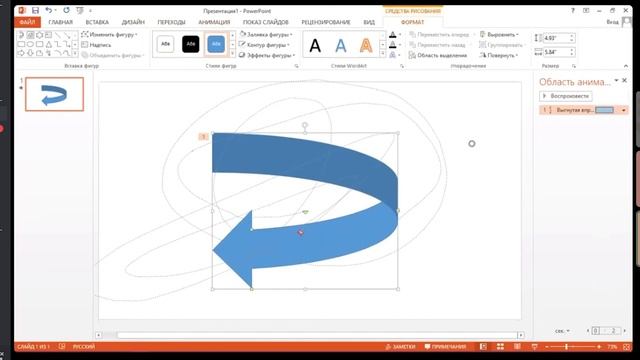The width and height of the screenshot is (640, 360).
Task: Select the black Abc shape style
Action: pyautogui.click(x=191, y=44)
